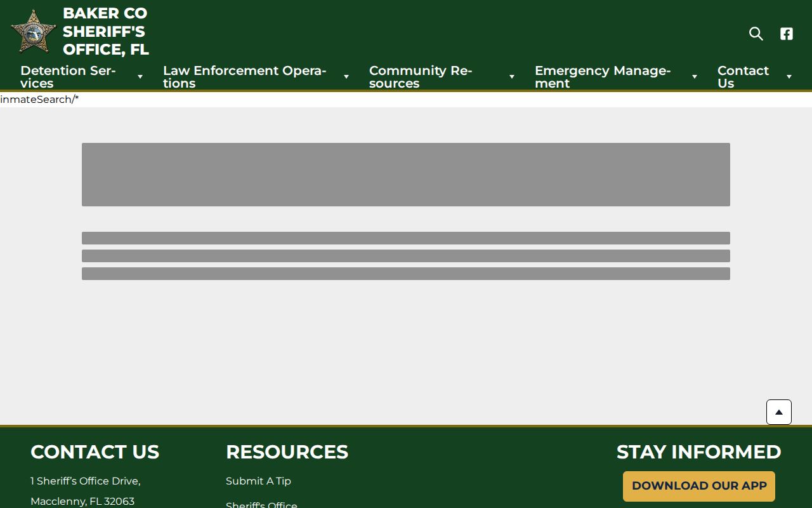Click the scroll-to-top arrow button
The width and height of the screenshot is (812, 508).
(779, 412)
